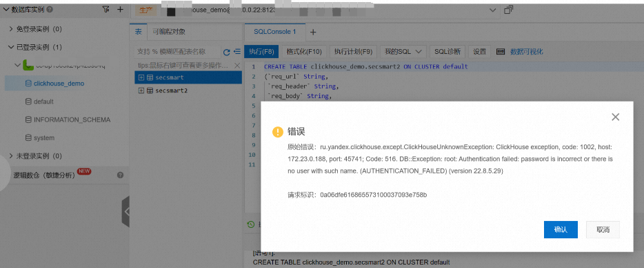Open 设置 in the console toolbar
The height and width of the screenshot is (268, 644).
pos(480,52)
